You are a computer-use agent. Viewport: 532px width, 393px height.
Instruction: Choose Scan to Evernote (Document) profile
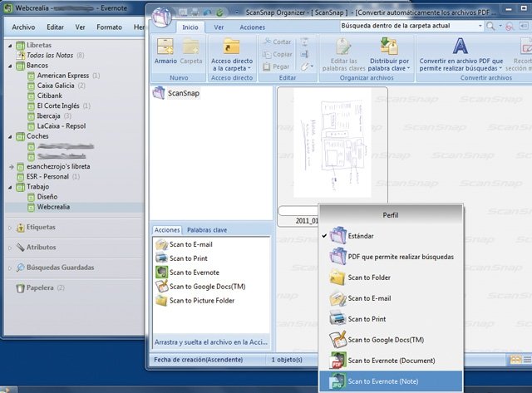click(391, 361)
